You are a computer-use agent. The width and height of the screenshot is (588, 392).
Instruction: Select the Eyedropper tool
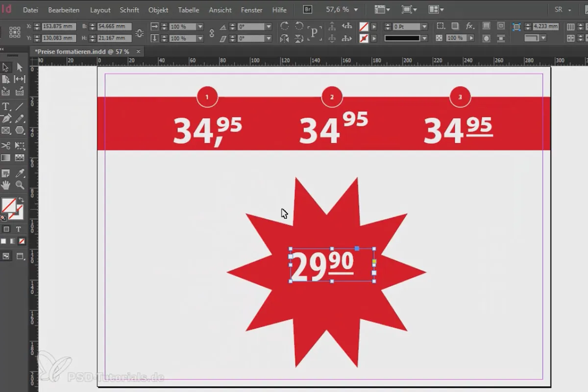(x=20, y=173)
